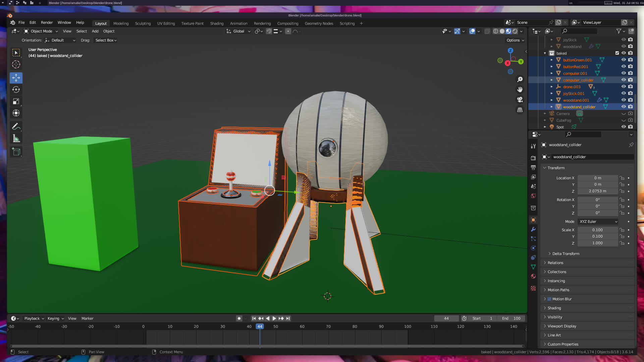Switch to the Shading workspace tab
This screenshot has width=644, height=362.
pyautogui.click(x=217, y=23)
